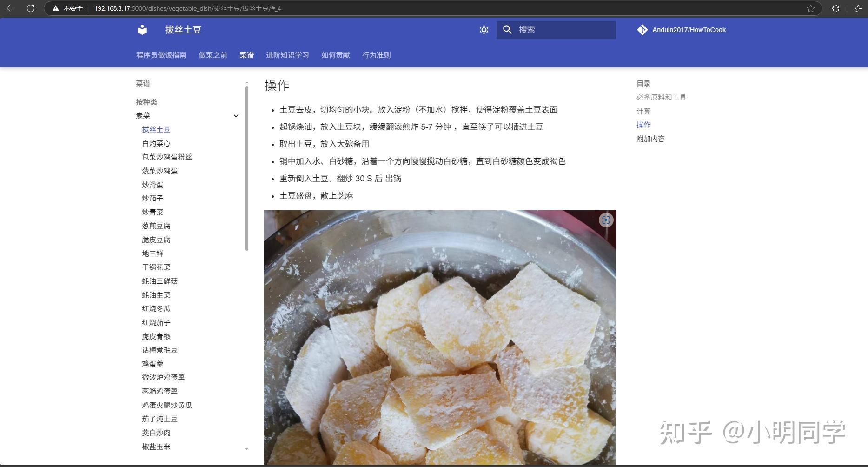
Task: Click the book logo icon in header
Action: tap(142, 30)
